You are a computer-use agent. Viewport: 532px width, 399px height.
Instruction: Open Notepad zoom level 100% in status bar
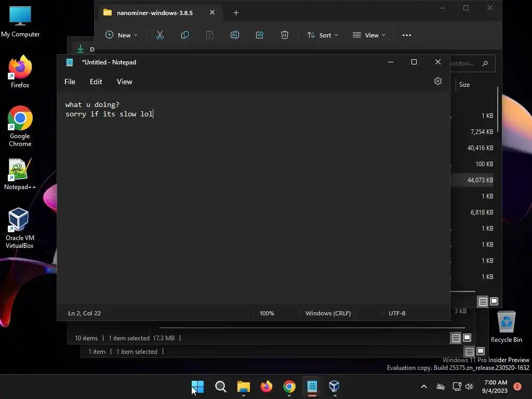click(x=267, y=313)
